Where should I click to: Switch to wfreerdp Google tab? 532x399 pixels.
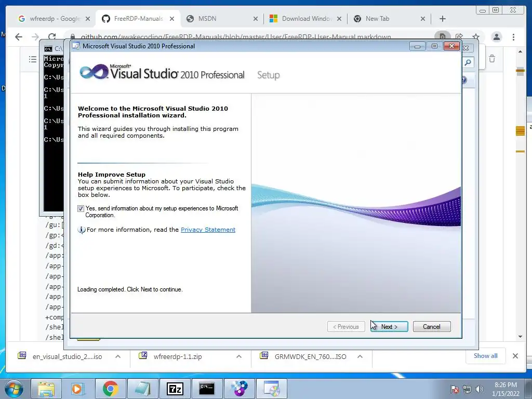click(54, 19)
